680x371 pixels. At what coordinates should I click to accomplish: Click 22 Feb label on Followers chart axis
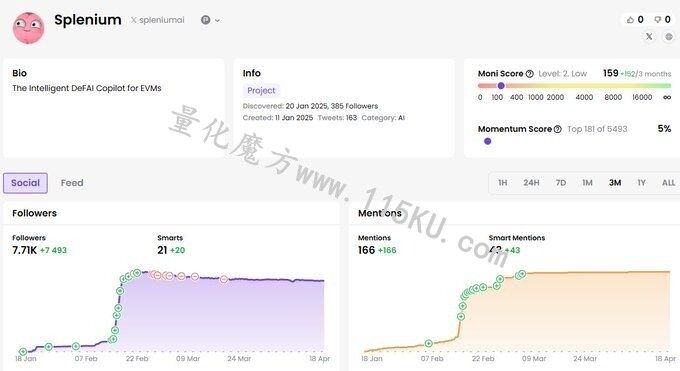click(x=137, y=358)
